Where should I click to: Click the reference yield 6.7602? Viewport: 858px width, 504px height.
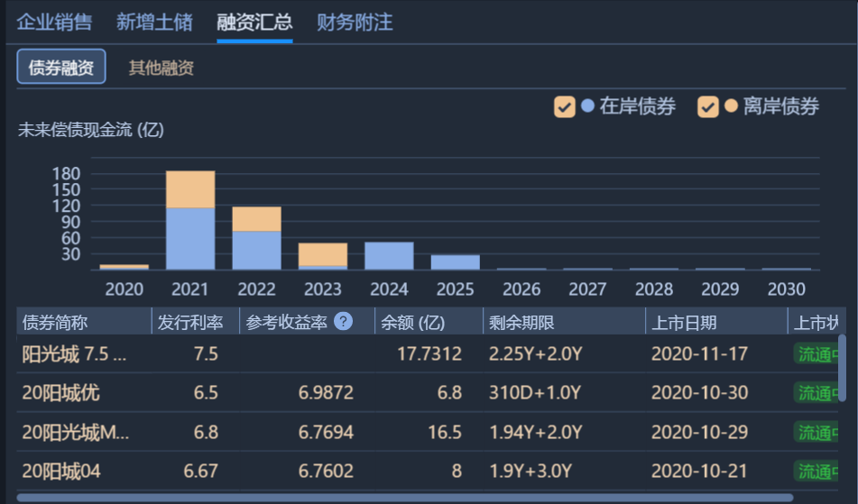(x=326, y=472)
